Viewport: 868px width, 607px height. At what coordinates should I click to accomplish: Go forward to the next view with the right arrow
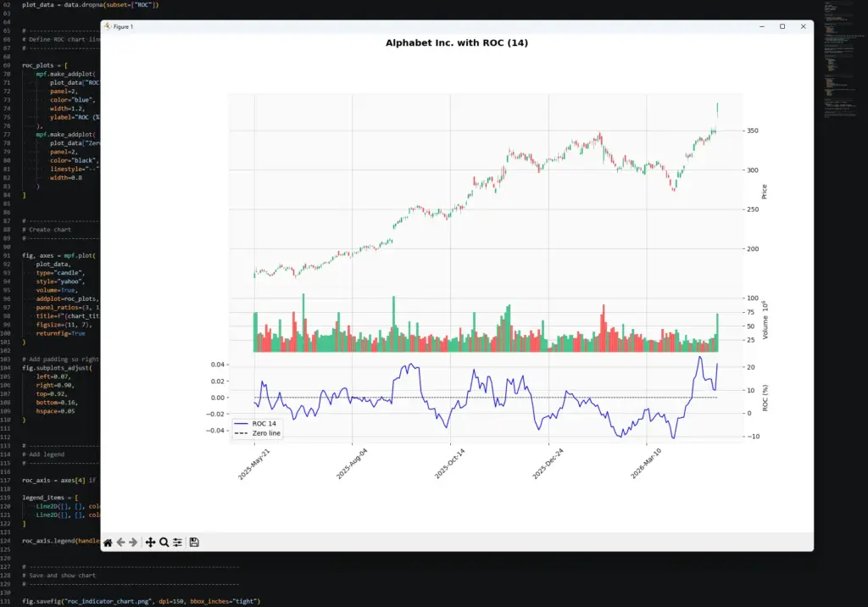(x=133, y=543)
